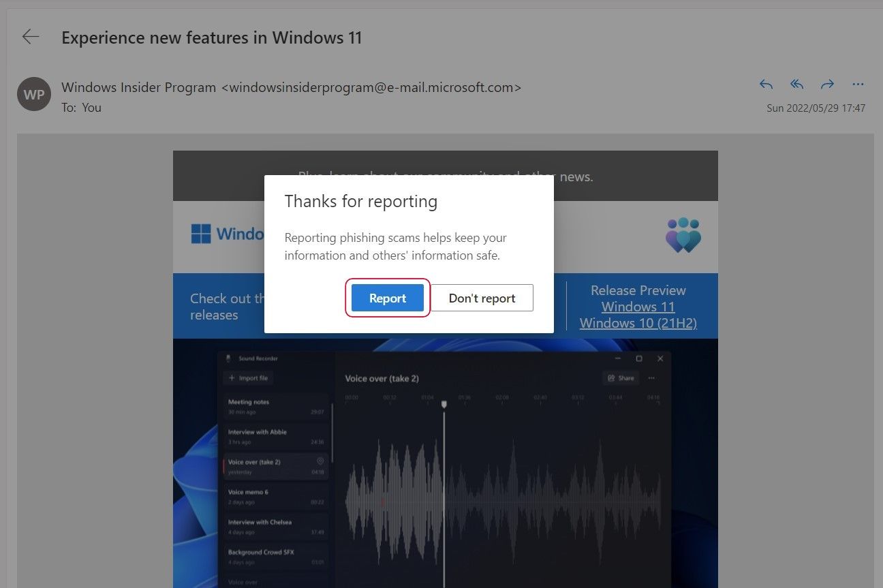Click the Report button in the dialog
883x588 pixels.
point(388,298)
